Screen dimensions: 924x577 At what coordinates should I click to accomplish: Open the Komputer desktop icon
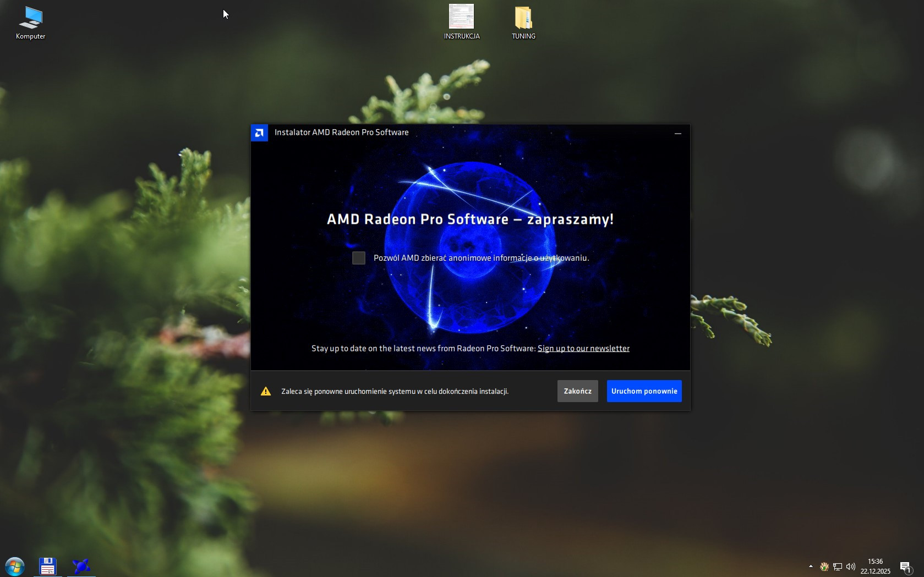click(30, 23)
